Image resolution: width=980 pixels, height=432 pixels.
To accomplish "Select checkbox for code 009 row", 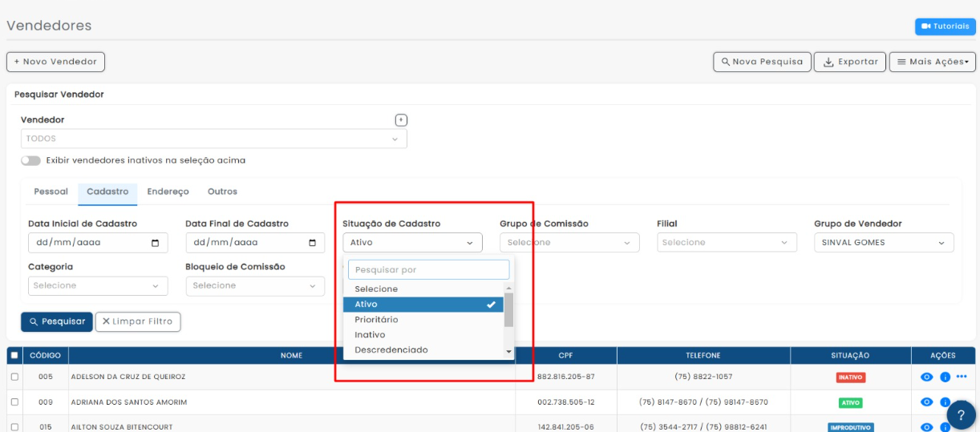I will pos(14,402).
